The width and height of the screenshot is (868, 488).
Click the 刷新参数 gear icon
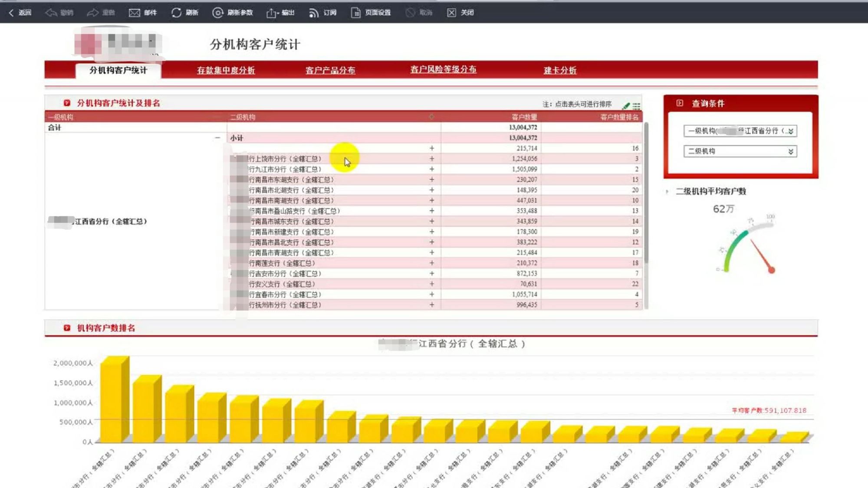[217, 13]
